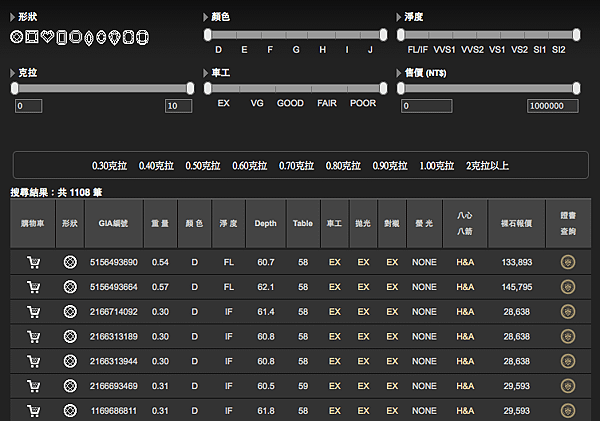Viewport: 600px width, 421px height.
Task: Sort by the 裸石報價 price column header
Action: pos(517,224)
